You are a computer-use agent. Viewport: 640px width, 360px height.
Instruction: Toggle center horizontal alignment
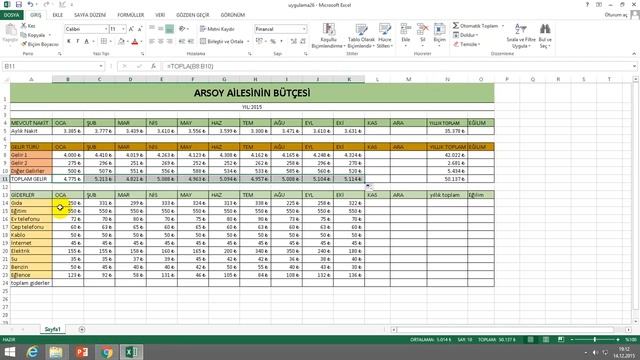click(x=161, y=41)
